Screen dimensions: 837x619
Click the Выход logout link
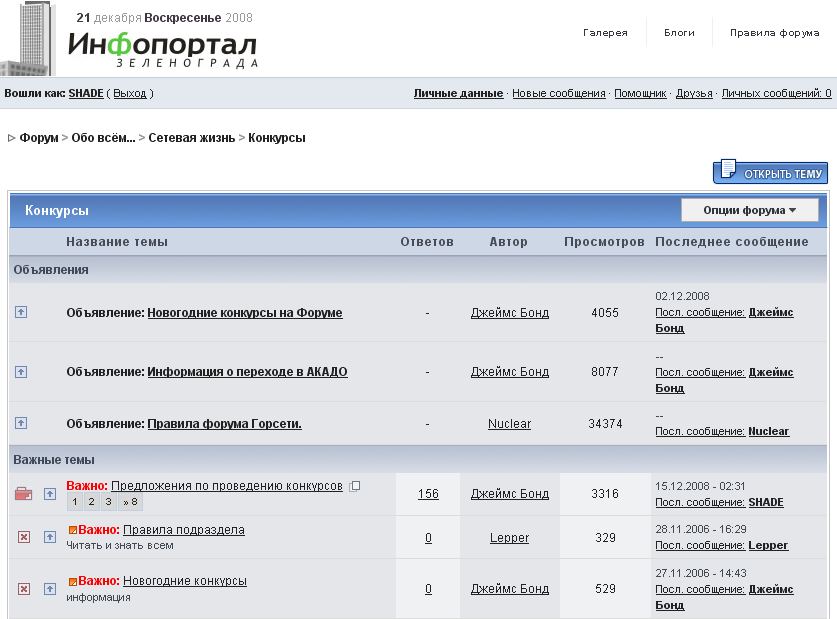[130, 93]
